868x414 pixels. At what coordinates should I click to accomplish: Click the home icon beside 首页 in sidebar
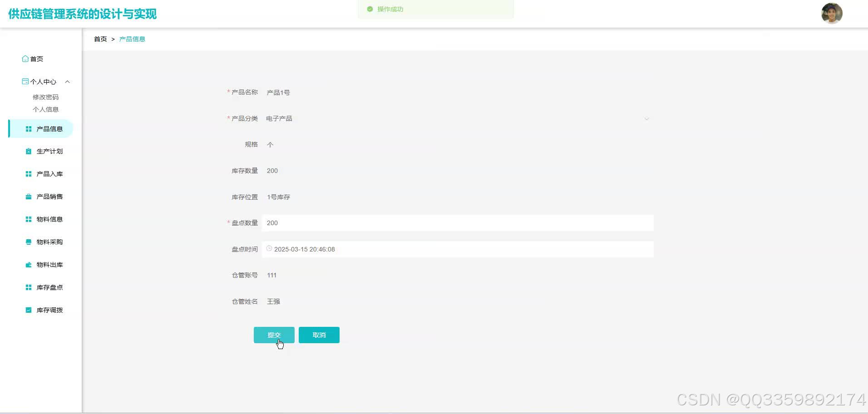pos(25,59)
